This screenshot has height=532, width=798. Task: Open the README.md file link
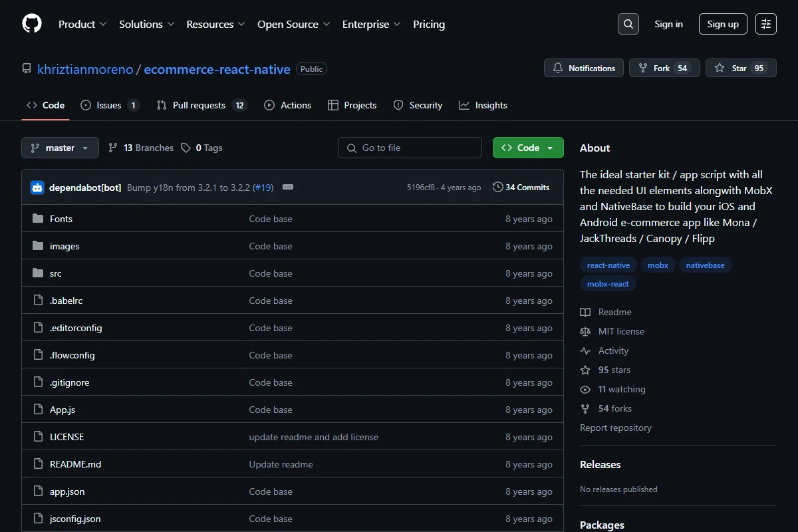pos(75,464)
